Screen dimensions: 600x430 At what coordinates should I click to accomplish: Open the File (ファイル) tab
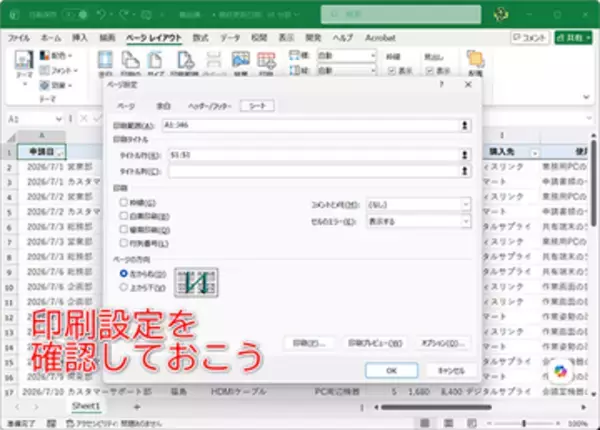click(19, 37)
